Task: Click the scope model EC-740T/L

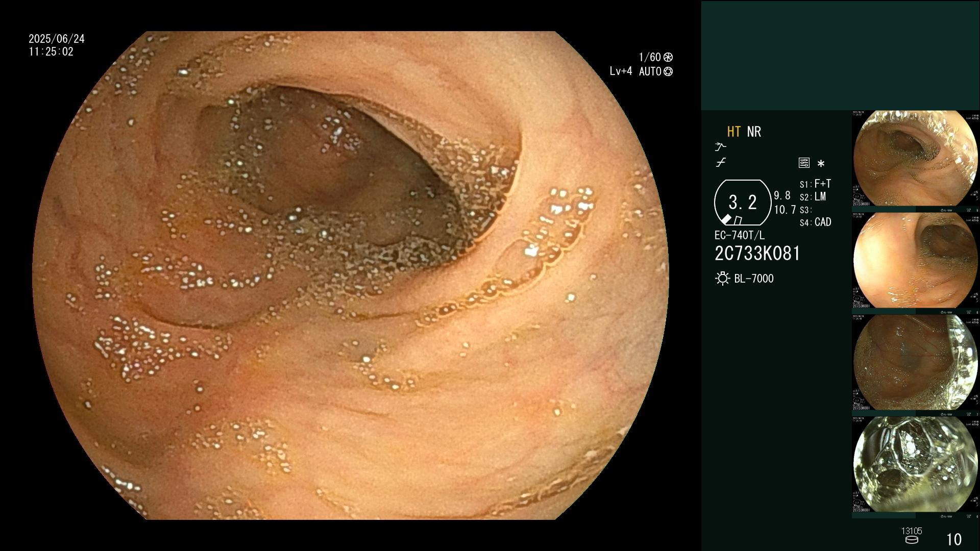Action: click(x=740, y=236)
